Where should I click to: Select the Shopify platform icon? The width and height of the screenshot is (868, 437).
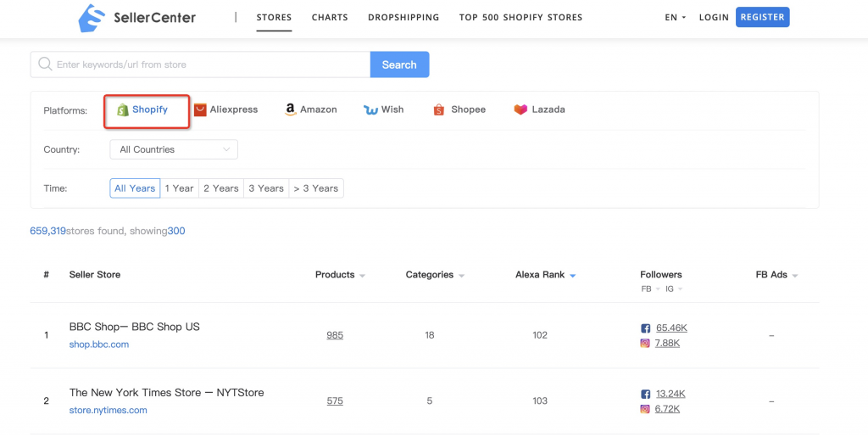123,109
